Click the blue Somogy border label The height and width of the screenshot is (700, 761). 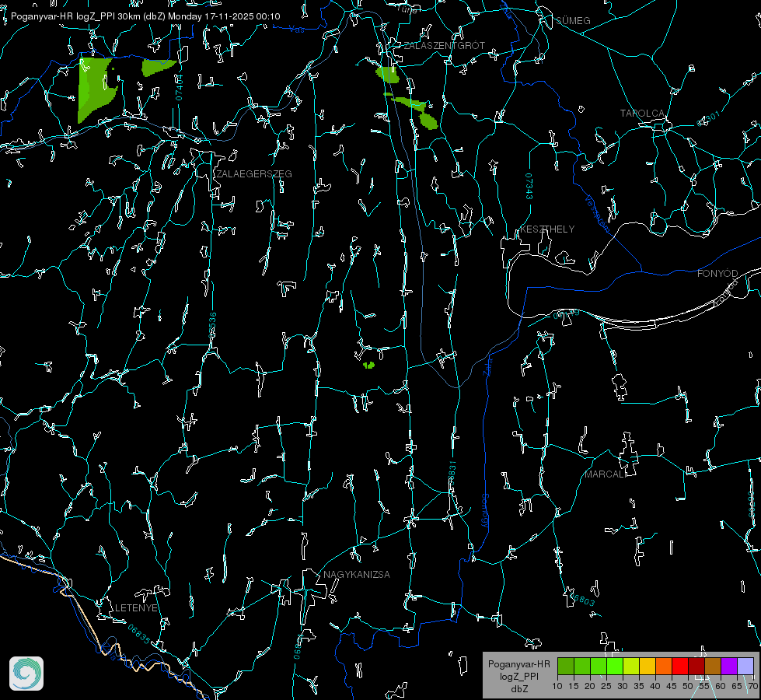[484, 510]
